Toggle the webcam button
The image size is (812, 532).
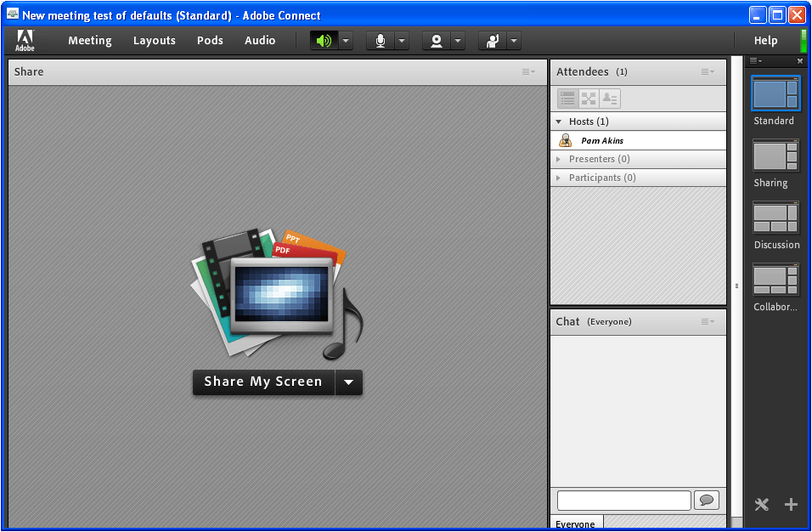[x=436, y=41]
